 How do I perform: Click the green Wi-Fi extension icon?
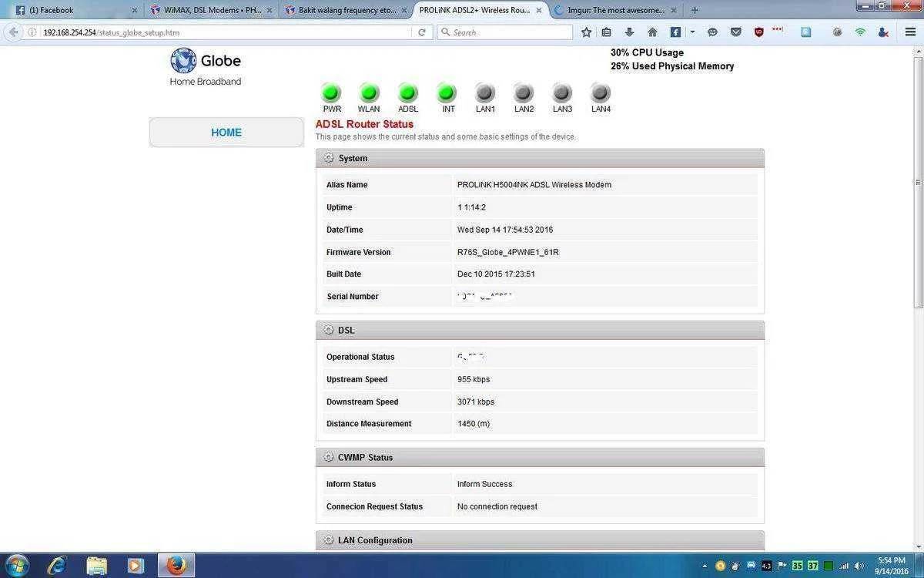pos(860,32)
